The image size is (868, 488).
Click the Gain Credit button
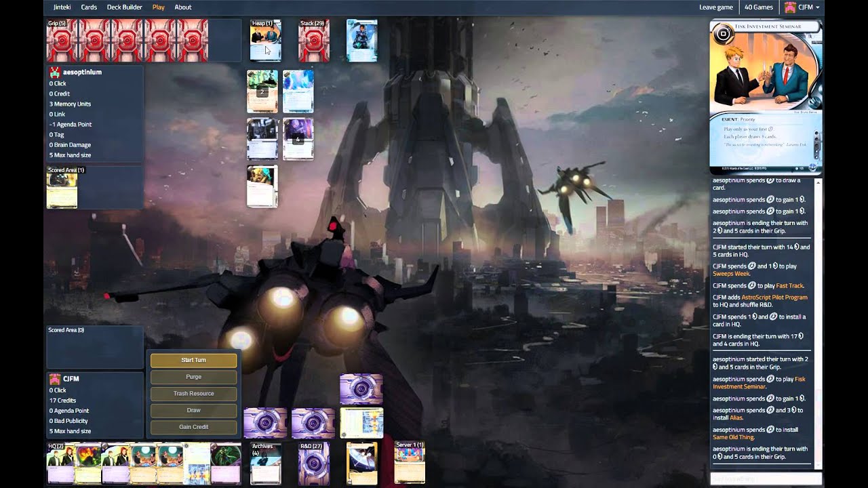tap(193, 427)
